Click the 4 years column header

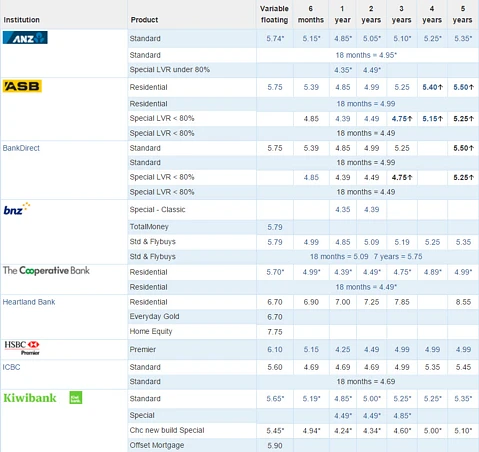pos(432,14)
